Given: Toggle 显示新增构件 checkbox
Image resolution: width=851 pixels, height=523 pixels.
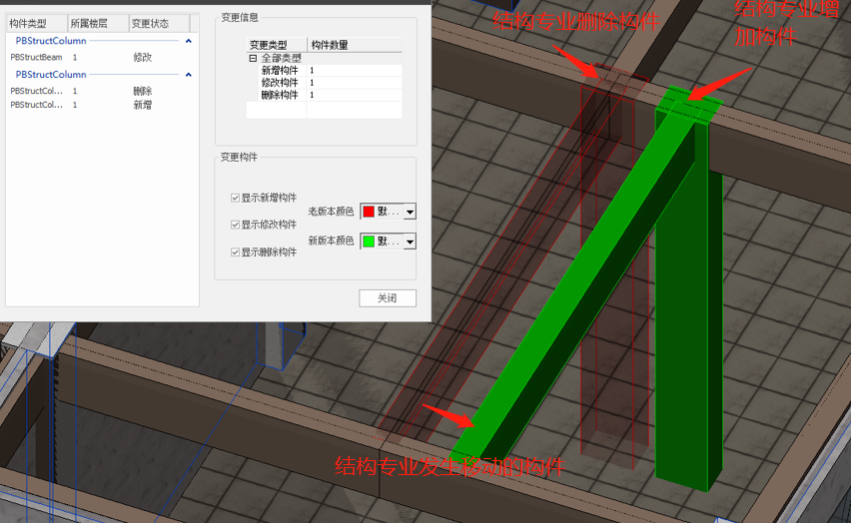Looking at the screenshot, I should (x=235, y=197).
